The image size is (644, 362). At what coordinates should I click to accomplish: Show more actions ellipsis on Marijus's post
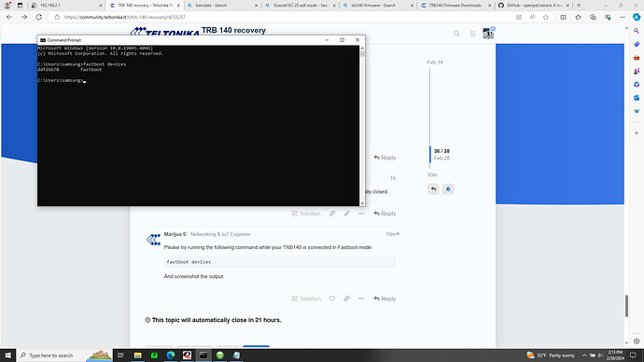(x=361, y=299)
